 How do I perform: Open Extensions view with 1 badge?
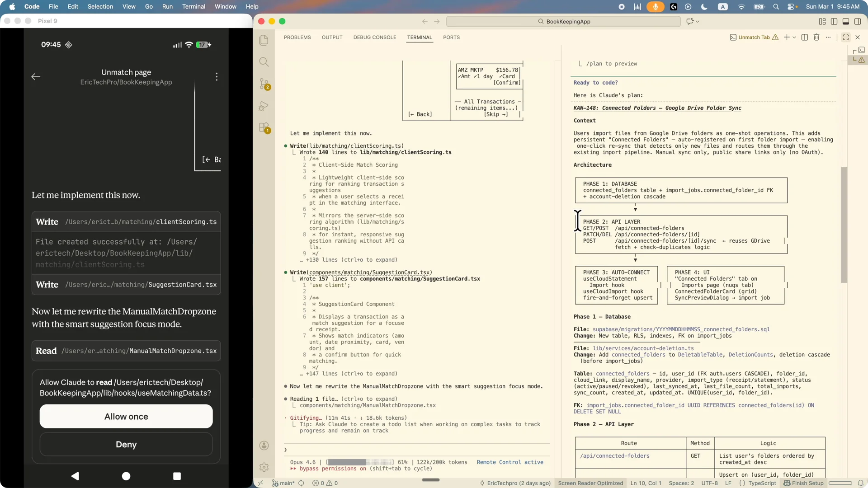tap(264, 128)
